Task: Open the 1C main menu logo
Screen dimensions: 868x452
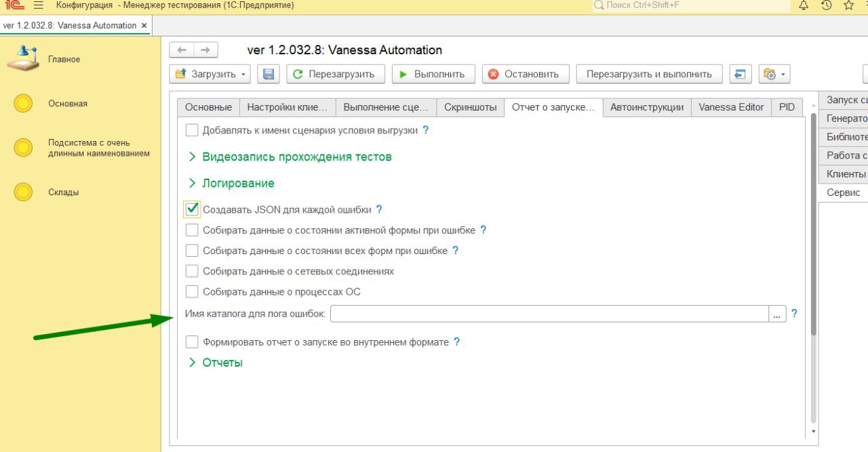Action: (14, 5)
